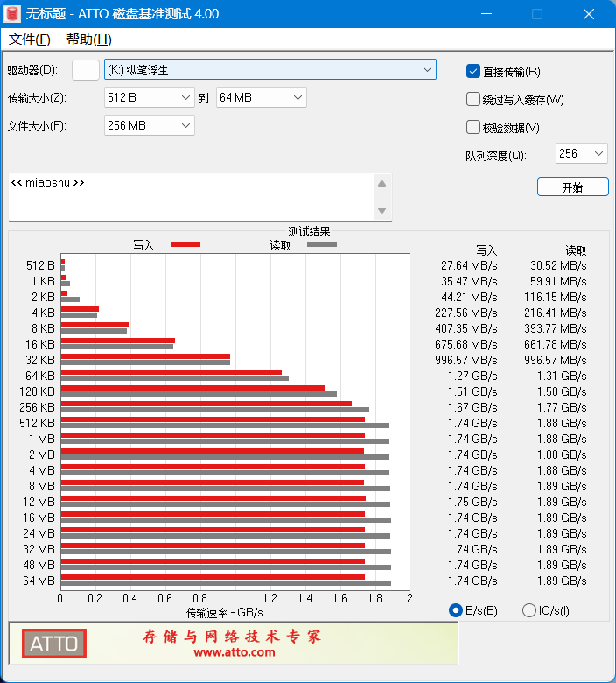
Task: Open the 文件(F) menu
Action: point(30,39)
